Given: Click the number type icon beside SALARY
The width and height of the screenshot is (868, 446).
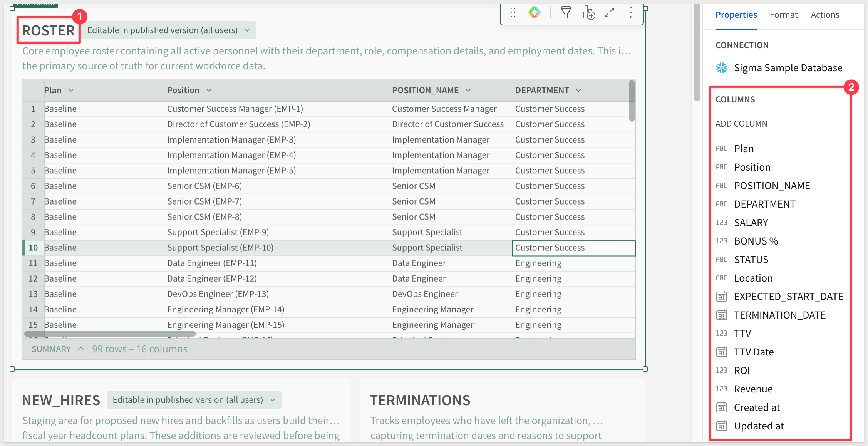Looking at the screenshot, I should click(x=721, y=223).
